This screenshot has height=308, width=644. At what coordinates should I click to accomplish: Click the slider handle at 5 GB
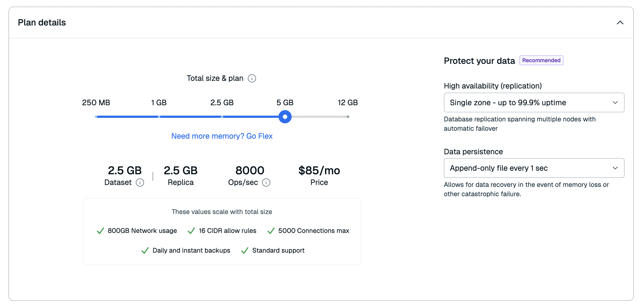(285, 117)
